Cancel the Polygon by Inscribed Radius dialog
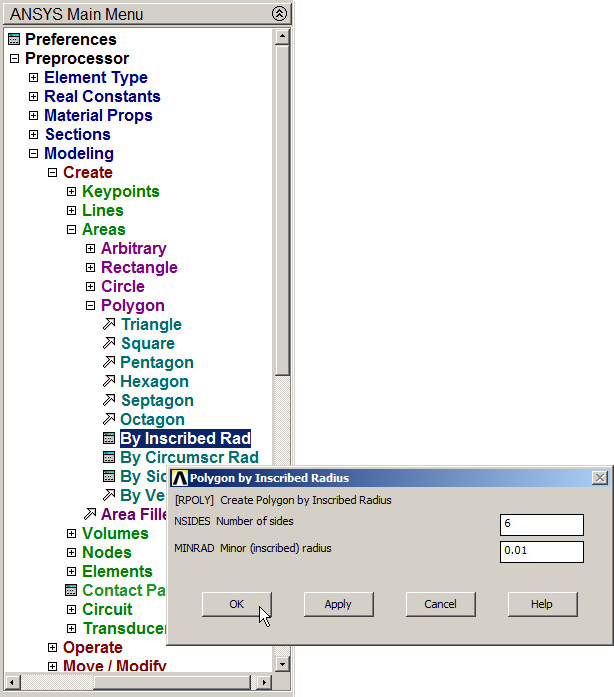The height and width of the screenshot is (697, 614). pos(440,604)
